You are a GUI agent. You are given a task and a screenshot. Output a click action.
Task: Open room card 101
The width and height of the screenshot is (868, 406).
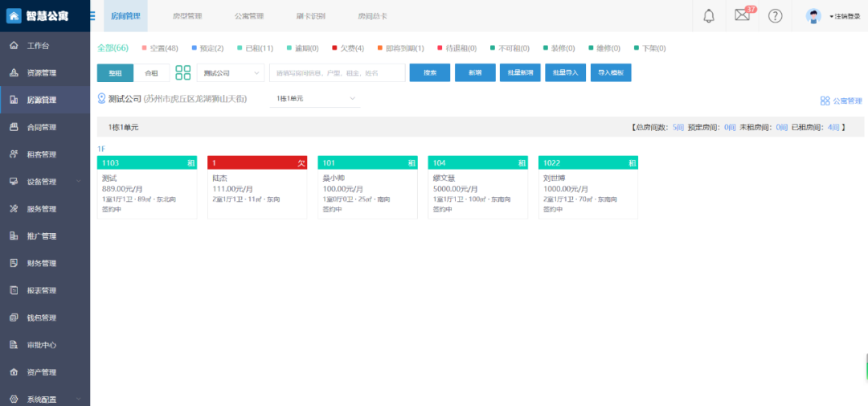(x=367, y=187)
